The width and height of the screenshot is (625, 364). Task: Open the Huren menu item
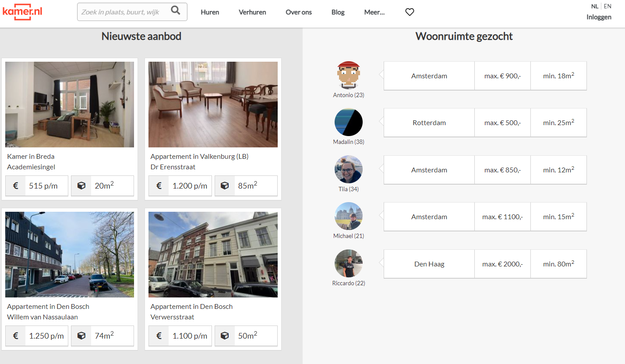pos(210,12)
